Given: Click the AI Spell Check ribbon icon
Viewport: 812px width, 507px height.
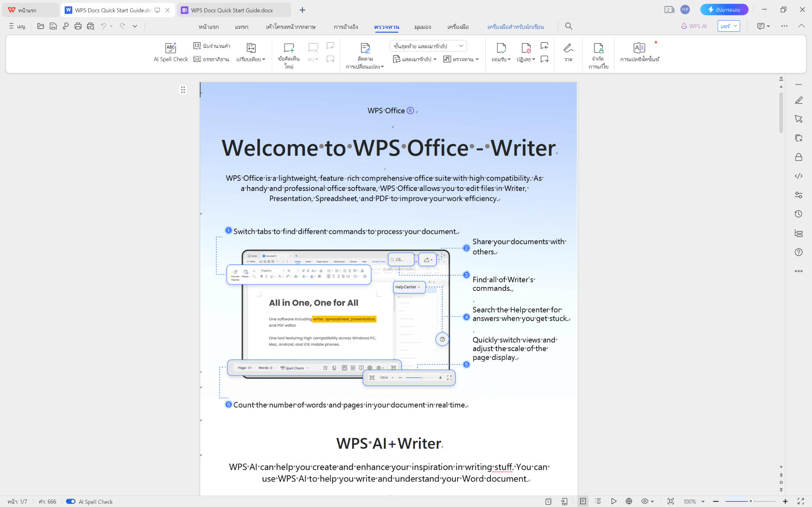Looking at the screenshot, I should pyautogui.click(x=170, y=48).
